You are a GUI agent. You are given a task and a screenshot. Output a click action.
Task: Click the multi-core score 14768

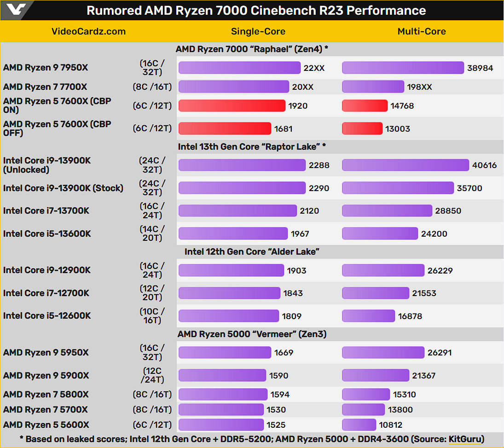(402, 106)
